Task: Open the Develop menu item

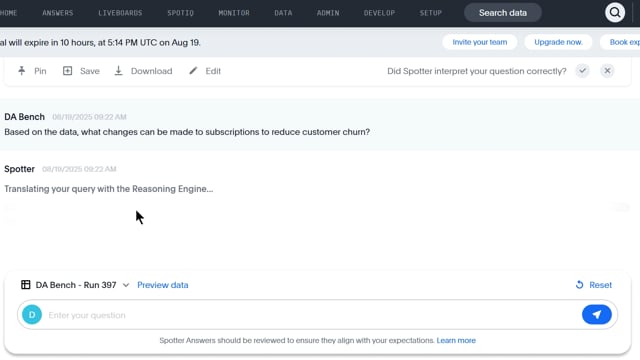Action: point(379,13)
